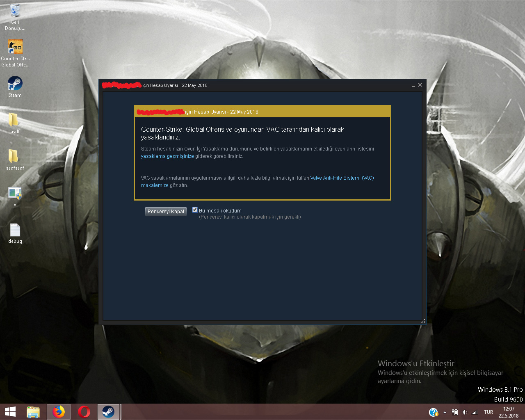Select the Counter-Strike Global Offensive desktop shortcut
525x420 pixels.
15,53
